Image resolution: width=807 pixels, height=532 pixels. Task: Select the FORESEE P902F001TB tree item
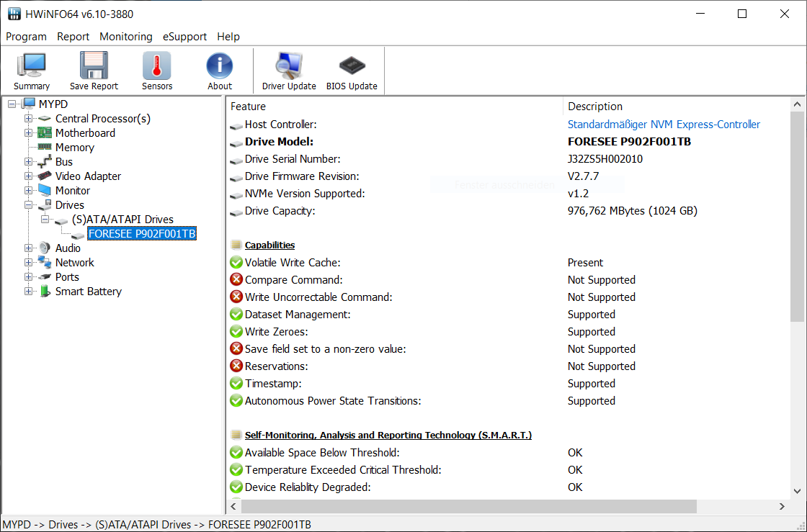point(142,234)
